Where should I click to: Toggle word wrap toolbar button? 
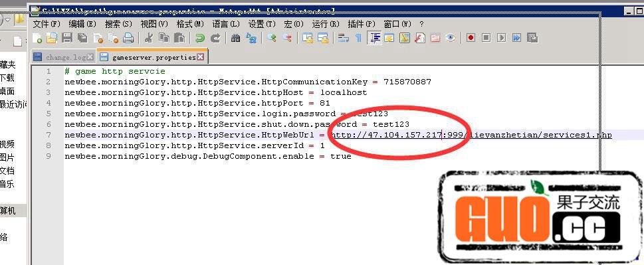click(344, 38)
